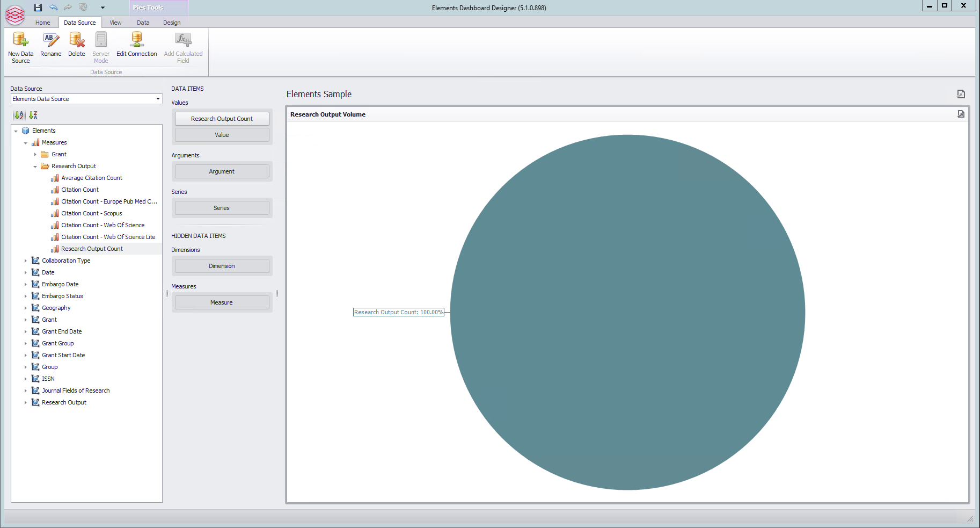Click the Research Output Count value button
Viewport: 980px width, 528px height.
[222, 119]
